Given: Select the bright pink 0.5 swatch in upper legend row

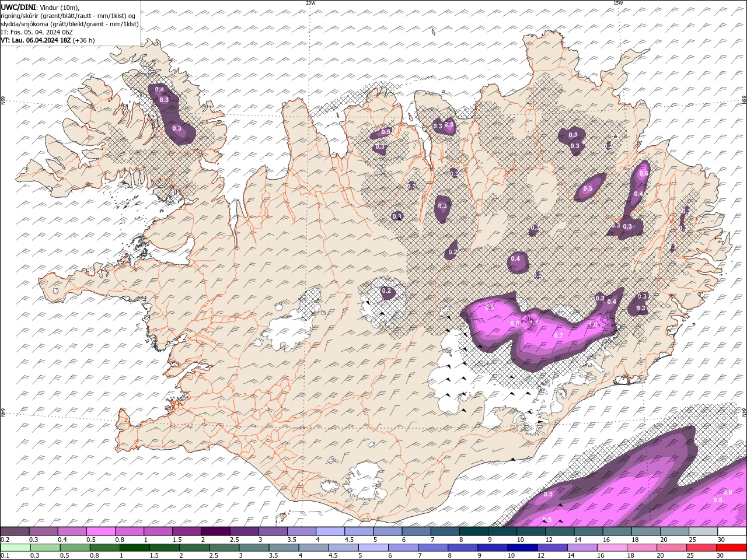Looking at the screenshot, I should point(100,531).
